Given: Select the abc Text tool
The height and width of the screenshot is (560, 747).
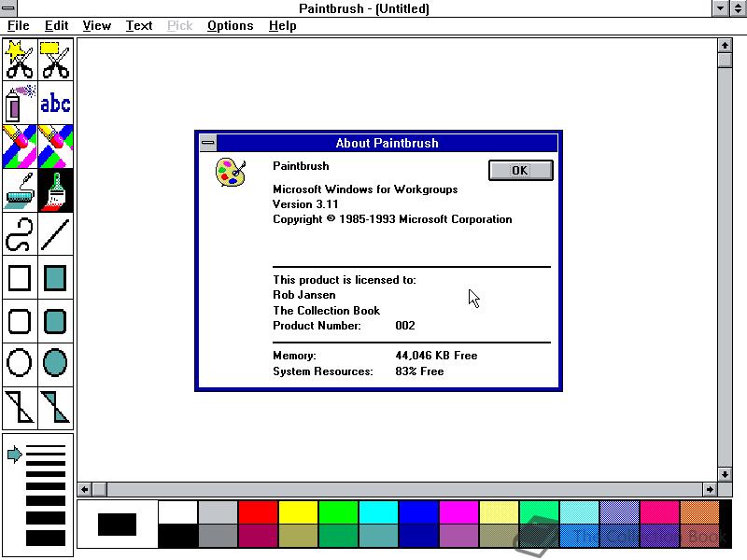Looking at the screenshot, I should 56,103.
